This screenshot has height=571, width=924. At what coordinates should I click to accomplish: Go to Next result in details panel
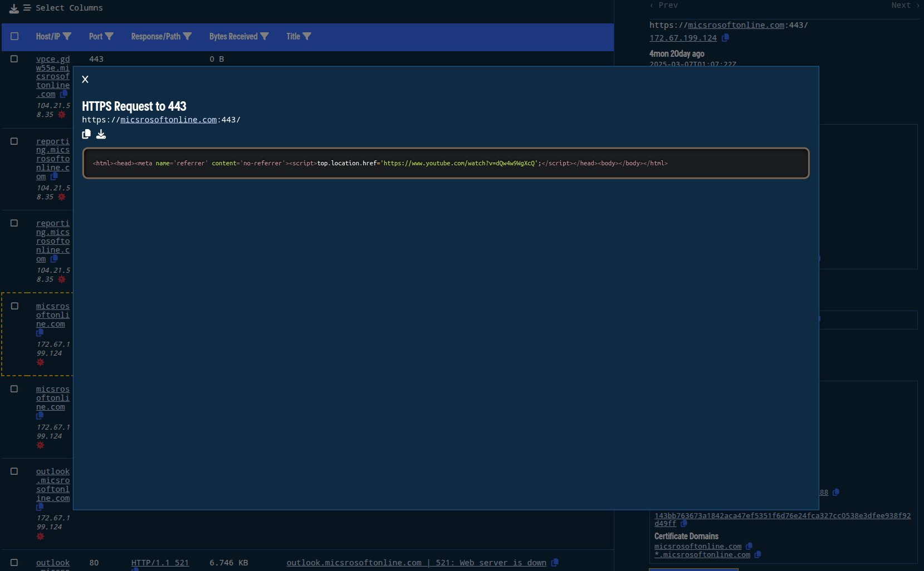pos(905,5)
